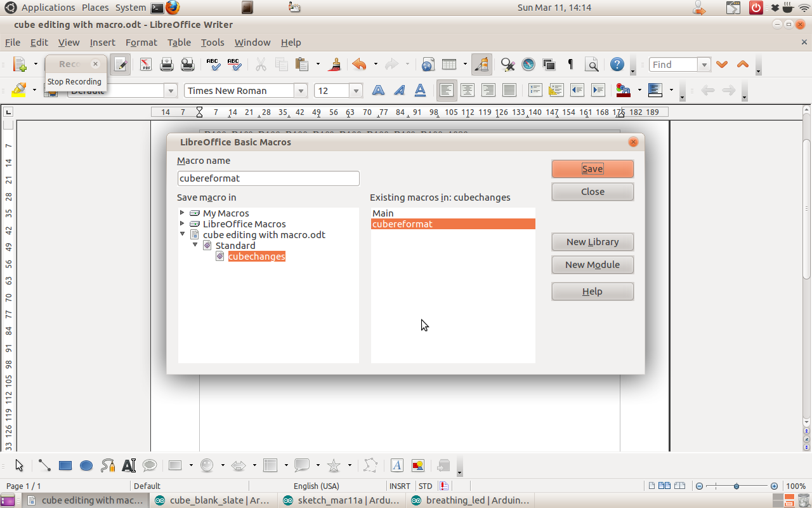Apply paragraph Background Color icon

[x=655, y=90]
